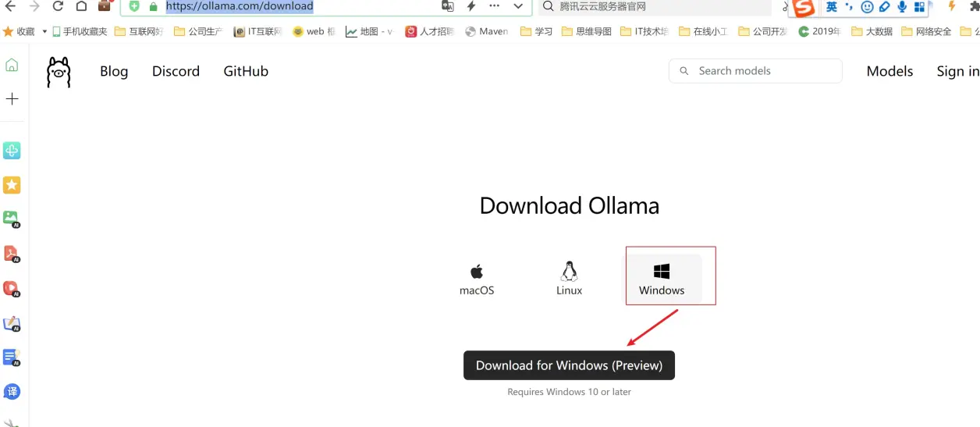This screenshot has height=427, width=980.
Task: Open the Blog link
Action: click(x=114, y=71)
